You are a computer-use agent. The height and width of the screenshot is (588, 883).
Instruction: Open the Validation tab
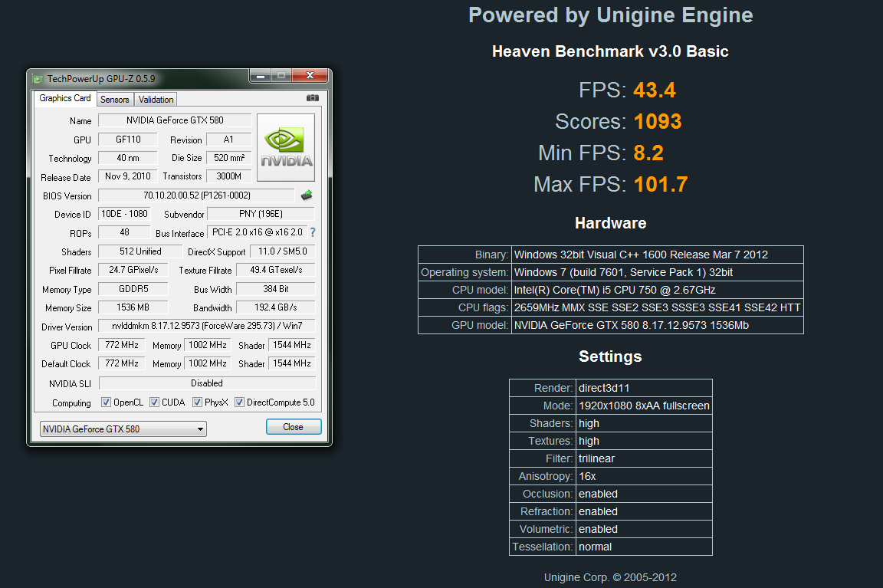156,100
